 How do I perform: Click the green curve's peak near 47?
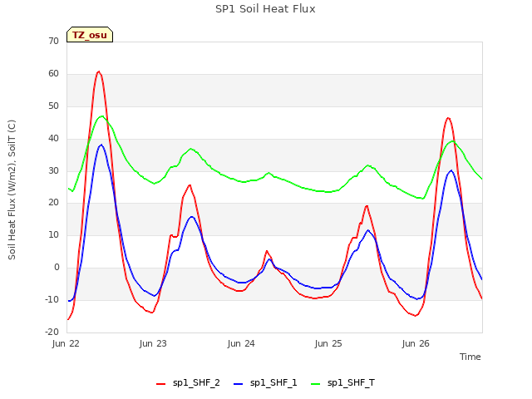pyautogui.click(x=101, y=116)
